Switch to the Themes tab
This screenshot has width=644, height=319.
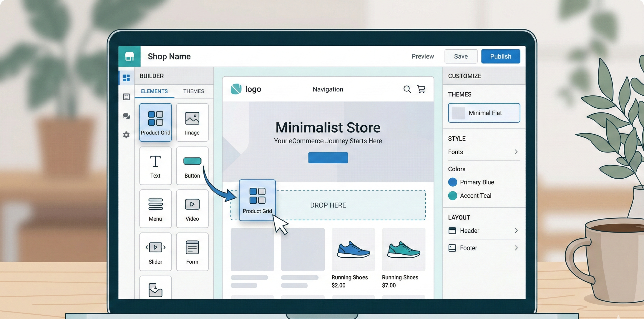tap(193, 91)
